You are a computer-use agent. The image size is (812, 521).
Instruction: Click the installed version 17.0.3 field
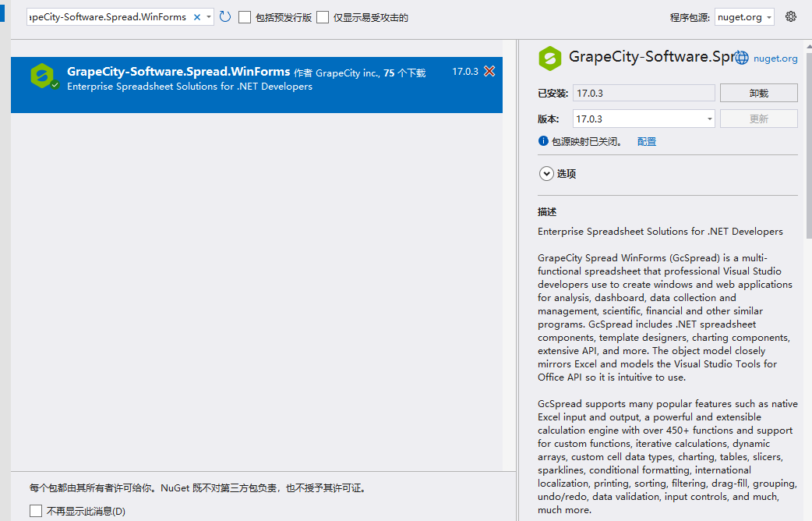tap(644, 94)
